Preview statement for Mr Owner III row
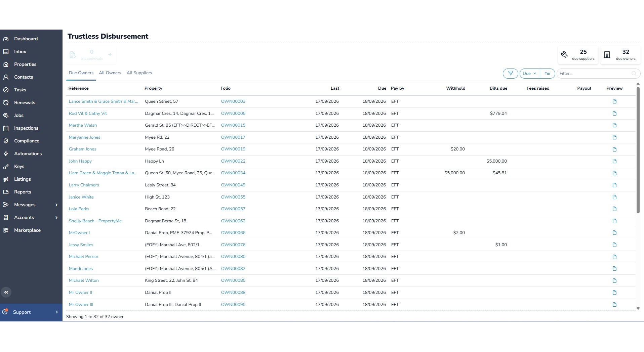The image size is (644, 352). pyautogui.click(x=614, y=305)
